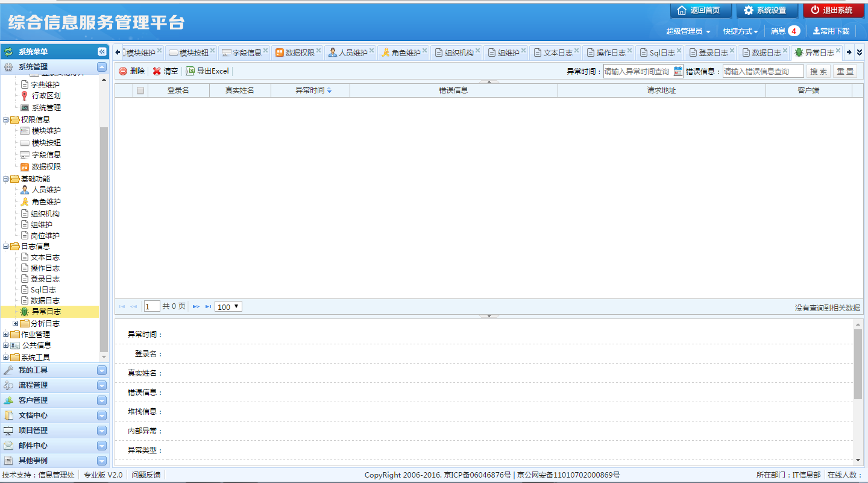Click the 导出Excel export button
Viewport: 868px width, 483px height.
tap(208, 71)
